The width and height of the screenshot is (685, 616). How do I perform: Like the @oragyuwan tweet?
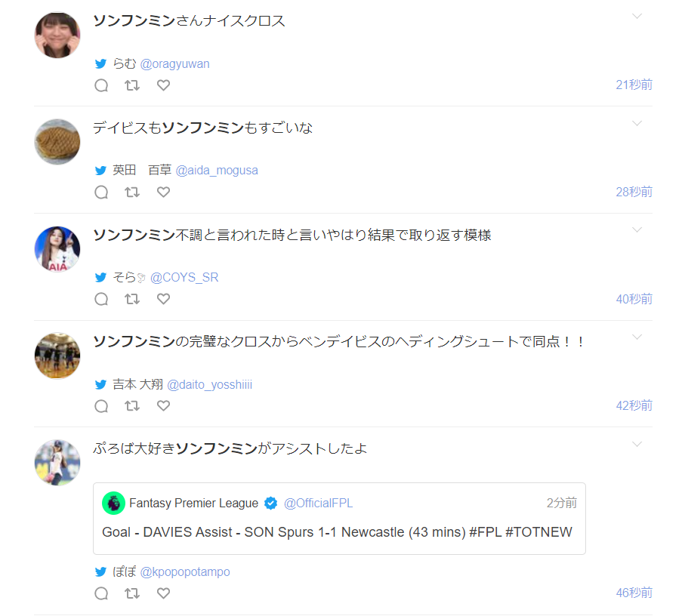click(x=163, y=85)
